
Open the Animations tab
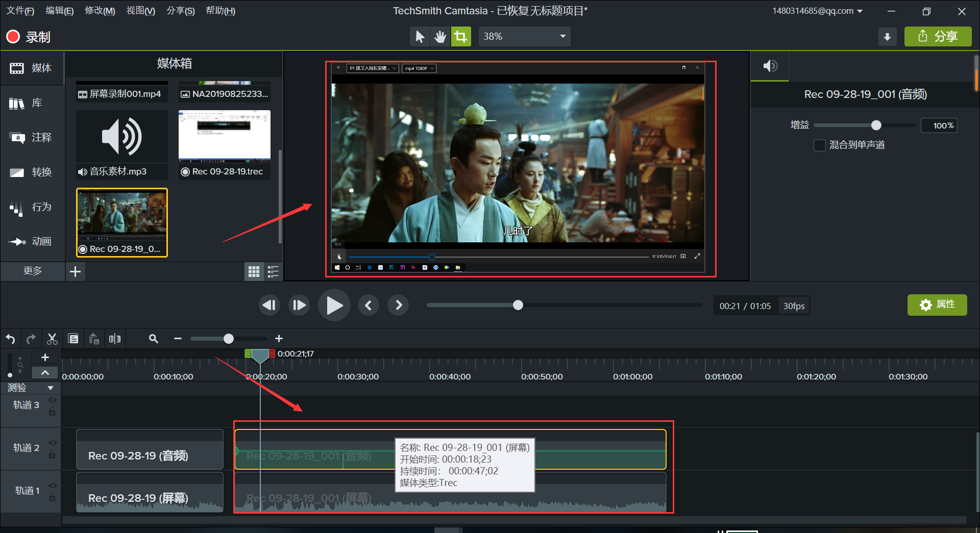click(x=32, y=242)
